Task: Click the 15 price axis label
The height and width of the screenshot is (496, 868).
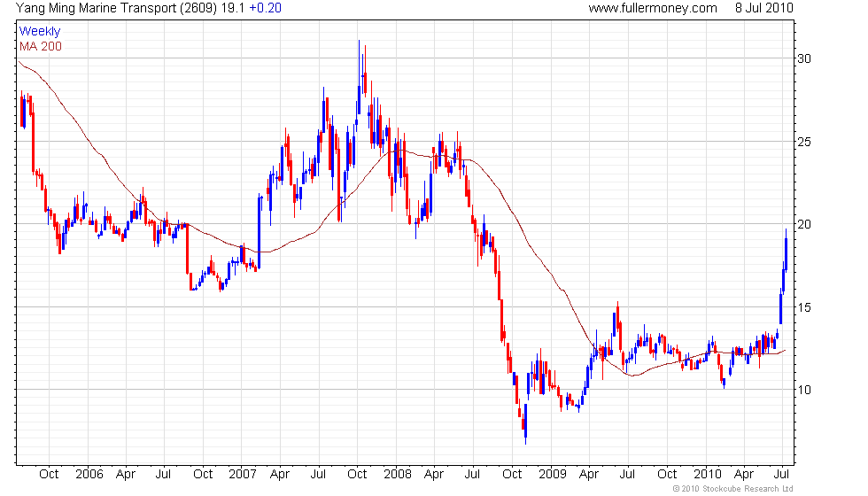Action: click(x=804, y=307)
